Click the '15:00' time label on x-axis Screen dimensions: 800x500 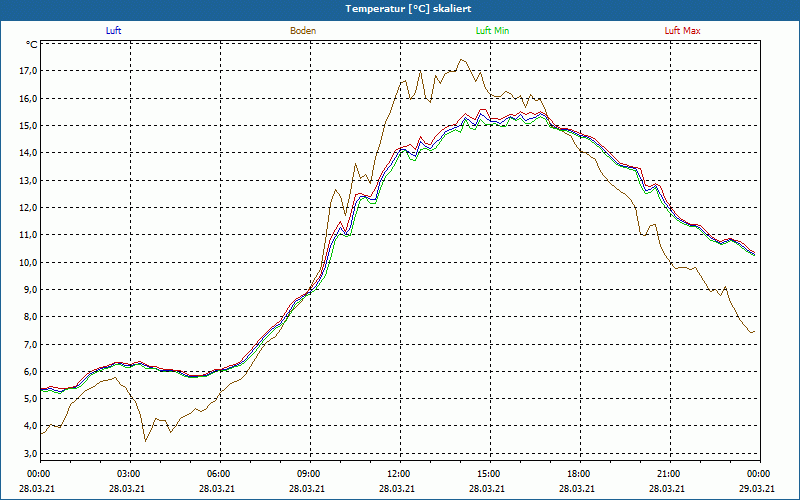pos(487,474)
